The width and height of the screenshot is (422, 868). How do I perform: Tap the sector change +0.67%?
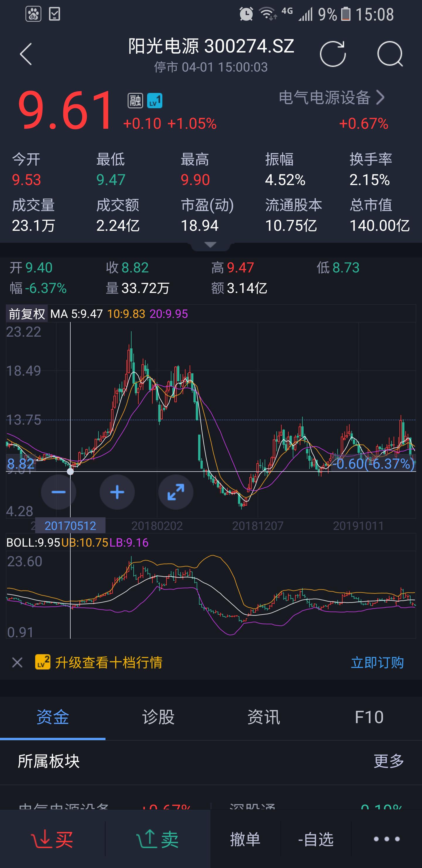pos(364,124)
